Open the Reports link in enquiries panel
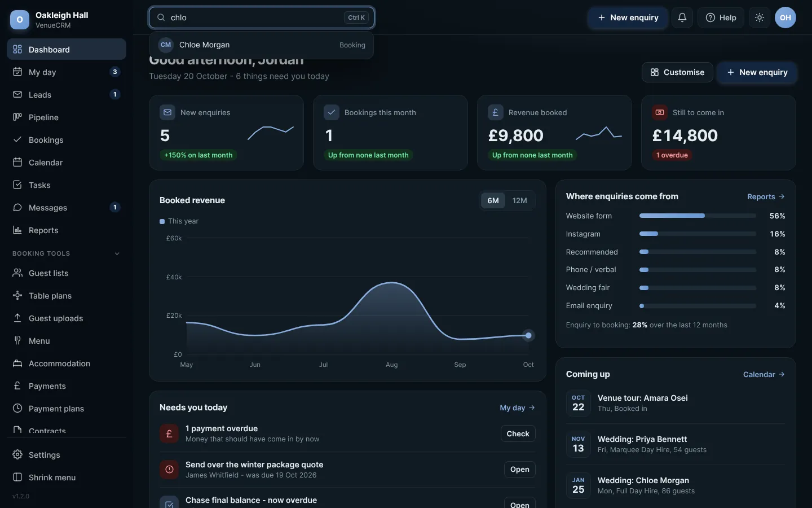Viewport: 812px width, 508px height. (766, 196)
